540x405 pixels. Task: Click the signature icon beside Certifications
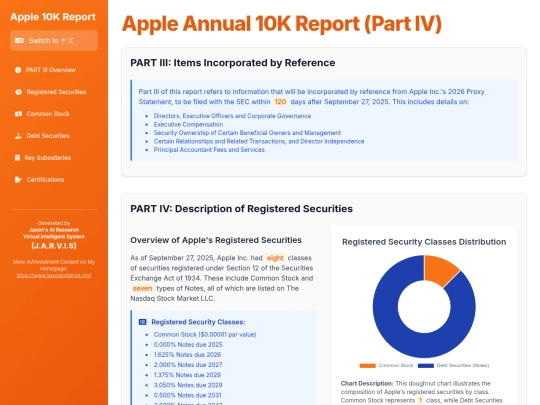coord(19,180)
